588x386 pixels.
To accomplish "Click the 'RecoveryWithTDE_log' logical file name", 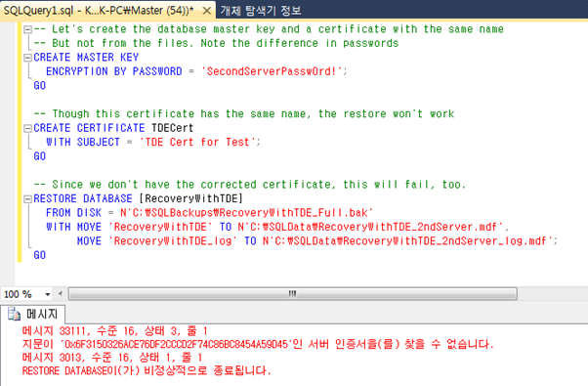I will pos(173,240).
